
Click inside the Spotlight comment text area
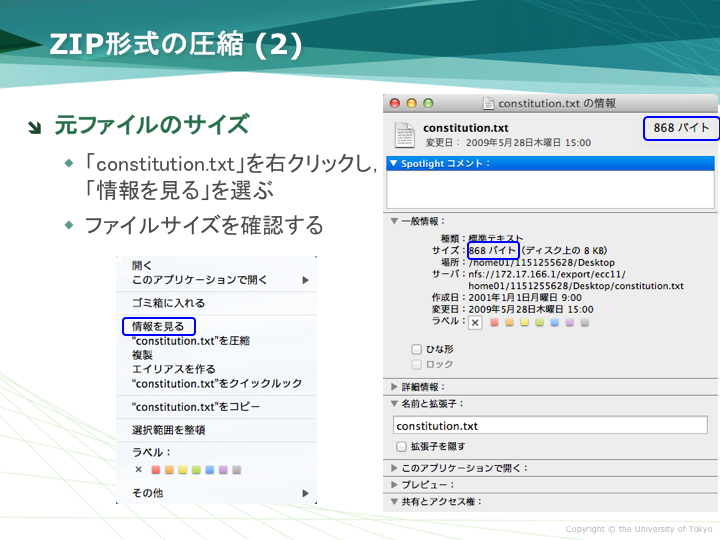(x=550, y=189)
